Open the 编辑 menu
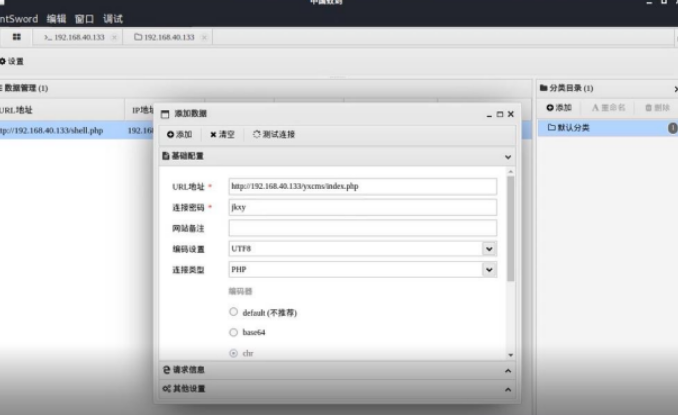The width and height of the screenshot is (678, 415). [56, 19]
